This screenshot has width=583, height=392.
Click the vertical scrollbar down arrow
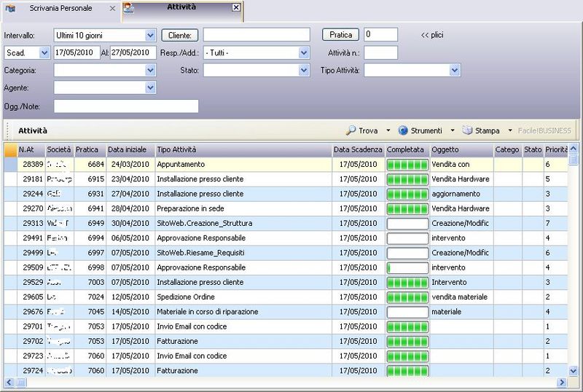click(573, 370)
